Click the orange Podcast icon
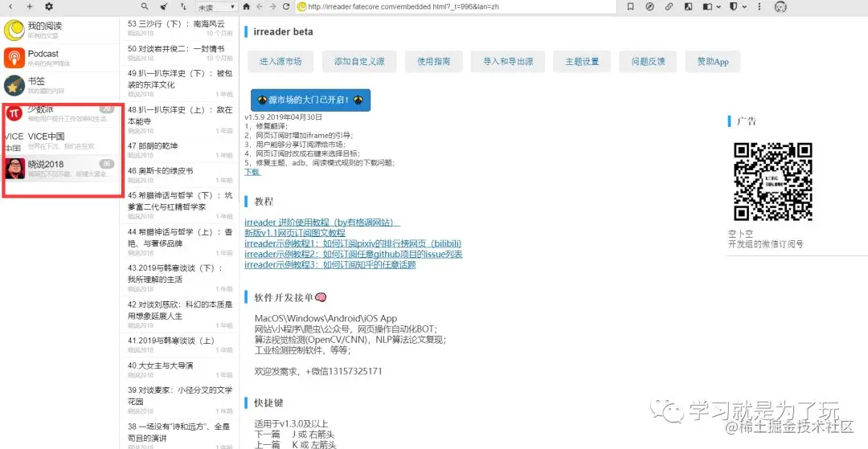Image resolution: width=868 pixels, height=449 pixels. [14, 58]
